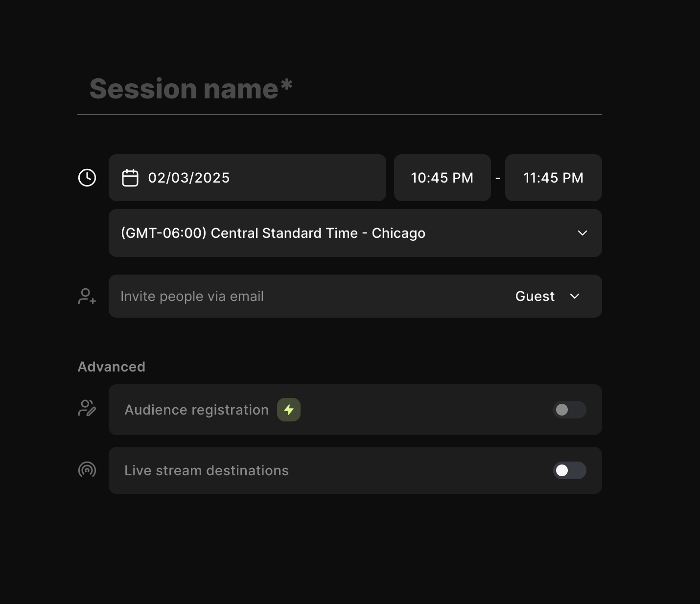
Task: Click the clock icon beside the date
Action: click(87, 178)
